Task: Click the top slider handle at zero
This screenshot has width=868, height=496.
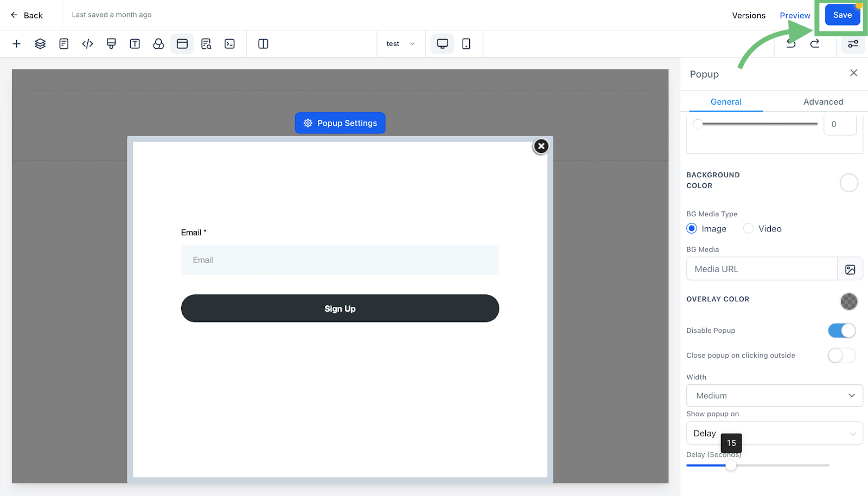Action: (x=698, y=124)
